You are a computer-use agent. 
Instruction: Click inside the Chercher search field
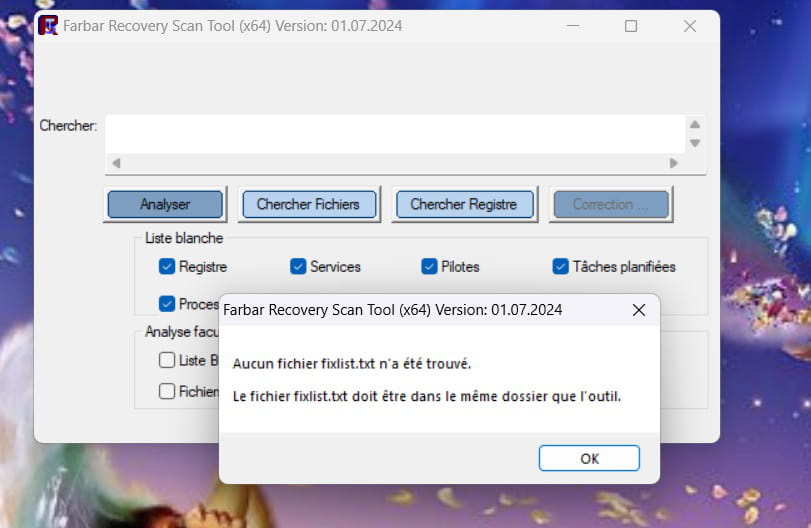click(x=395, y=134)
